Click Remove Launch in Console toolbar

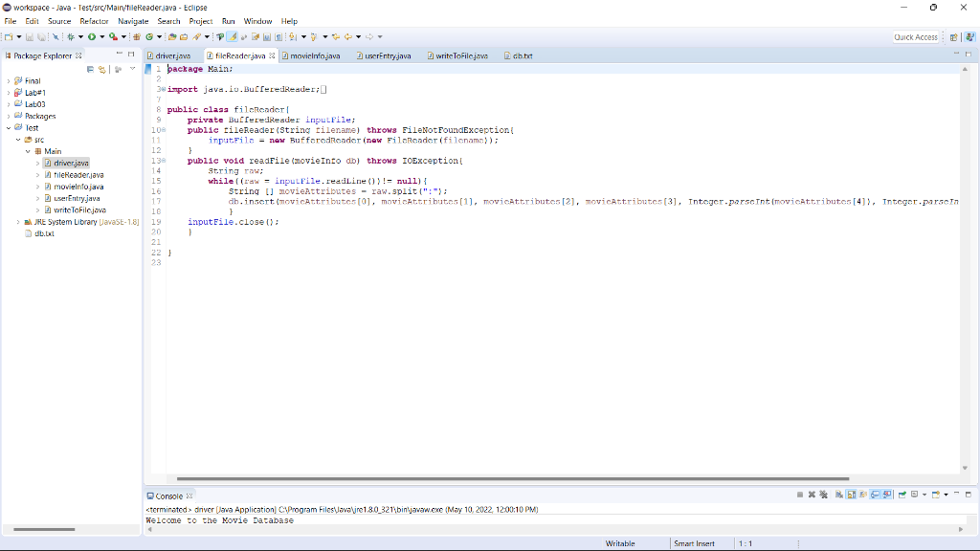[812, 495]
